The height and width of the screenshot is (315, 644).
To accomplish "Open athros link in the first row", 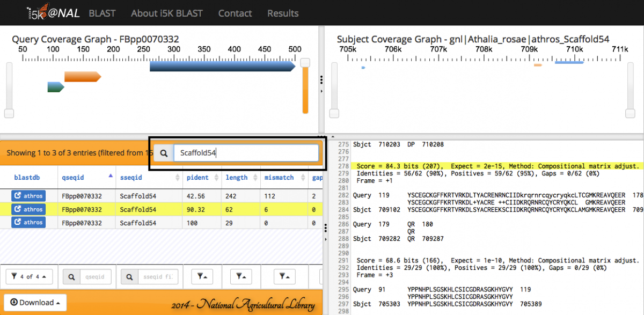I will [x=27, y=196].
